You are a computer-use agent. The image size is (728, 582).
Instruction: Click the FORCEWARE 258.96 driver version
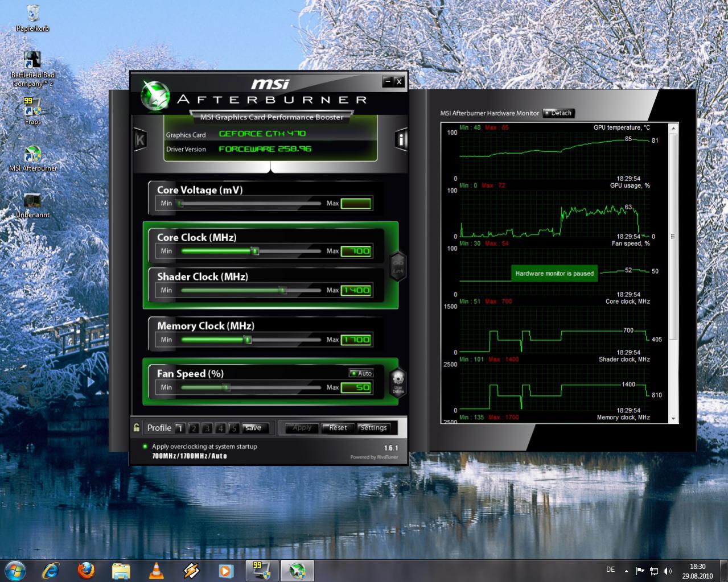click(265, 149)
